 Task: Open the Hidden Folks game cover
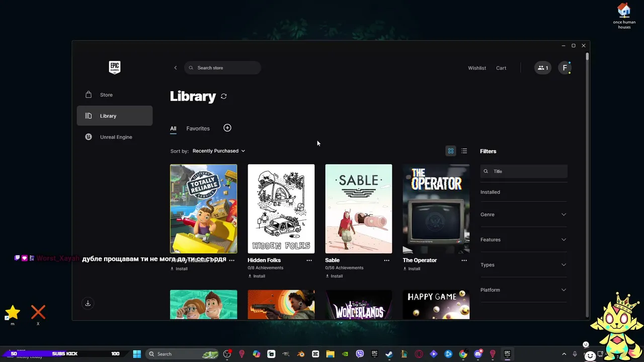pyautogui.click(x=281, y=209)
